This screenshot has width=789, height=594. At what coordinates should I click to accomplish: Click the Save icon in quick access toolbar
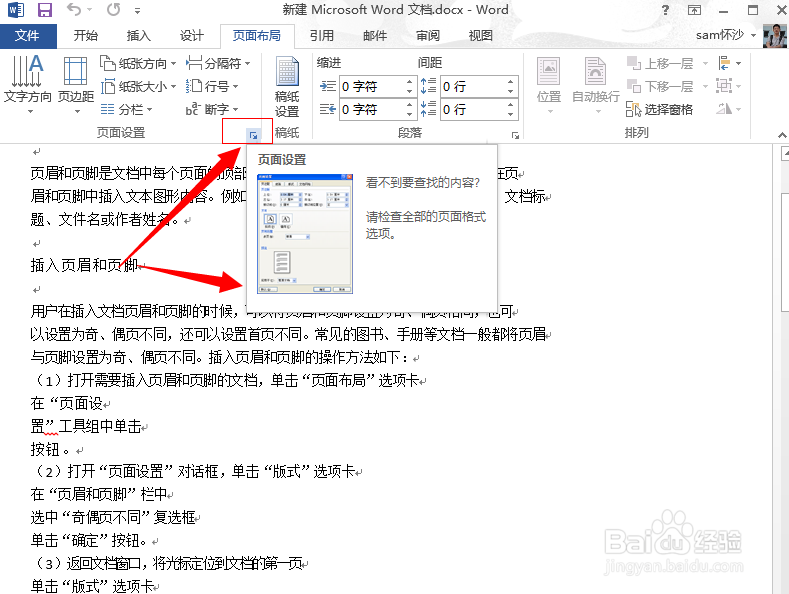(x=45, y=10)
